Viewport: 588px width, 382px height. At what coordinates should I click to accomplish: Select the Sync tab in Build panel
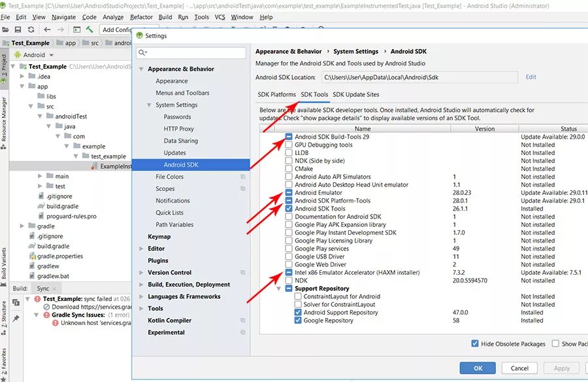(42, 288)
